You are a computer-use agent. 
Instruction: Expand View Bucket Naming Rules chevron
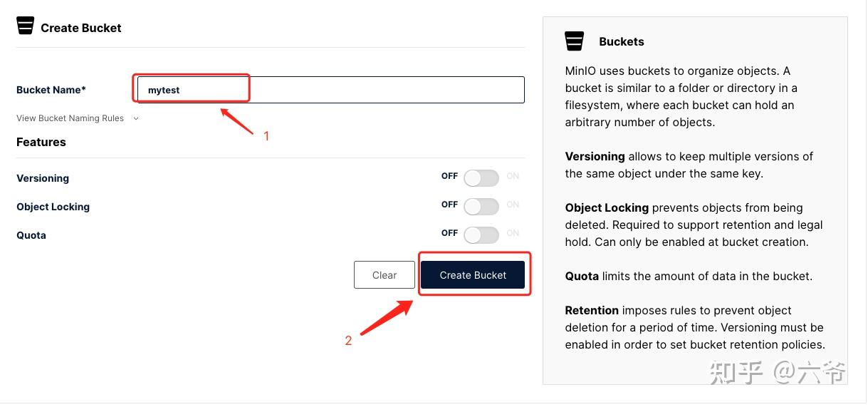click(x=136, y=118)
